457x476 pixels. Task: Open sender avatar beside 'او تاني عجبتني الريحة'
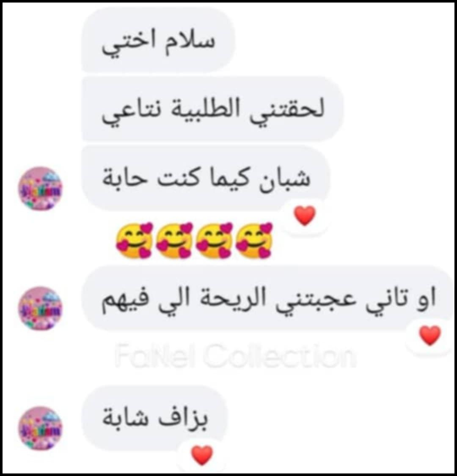point(40,309)
